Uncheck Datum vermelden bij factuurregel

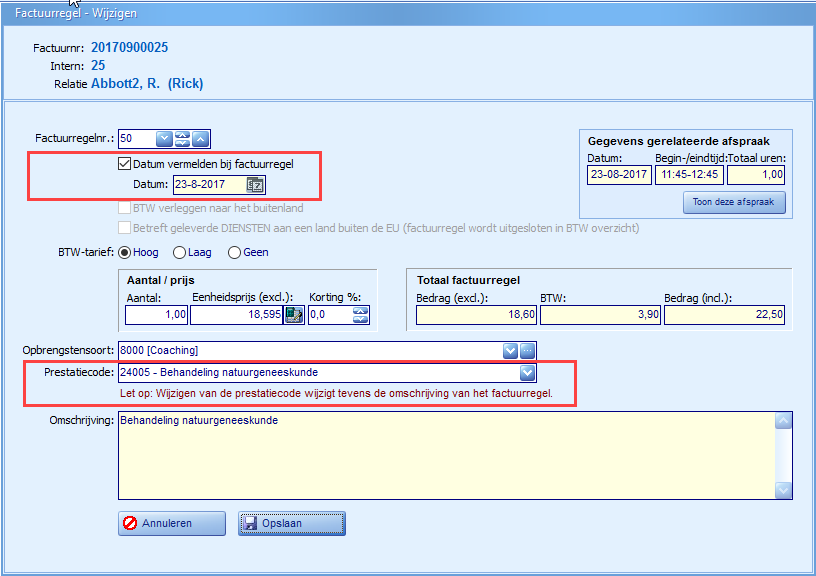pos(125,164)
